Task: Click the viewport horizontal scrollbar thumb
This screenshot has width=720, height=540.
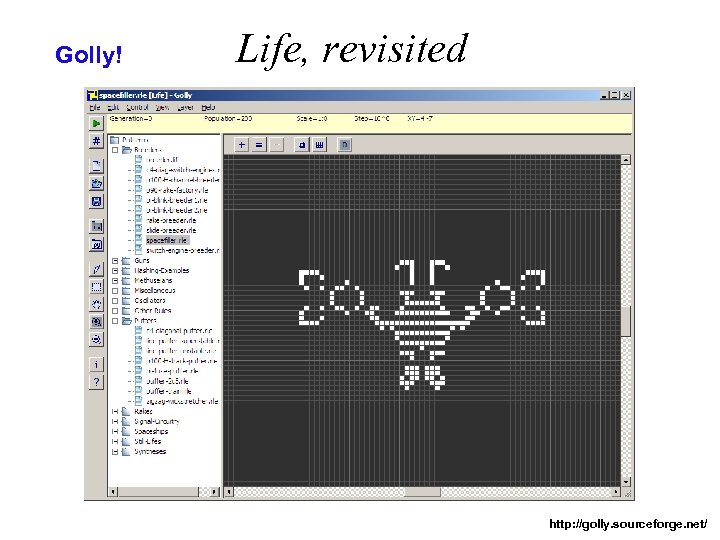Action: (x=422, y=492)
